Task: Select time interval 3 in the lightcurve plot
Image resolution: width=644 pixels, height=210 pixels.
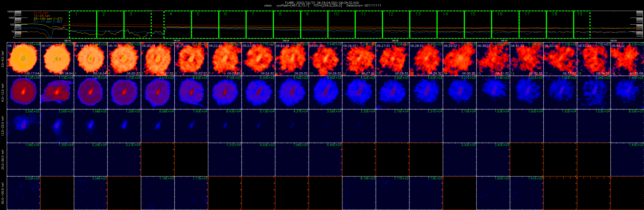Action: point(138,25)
